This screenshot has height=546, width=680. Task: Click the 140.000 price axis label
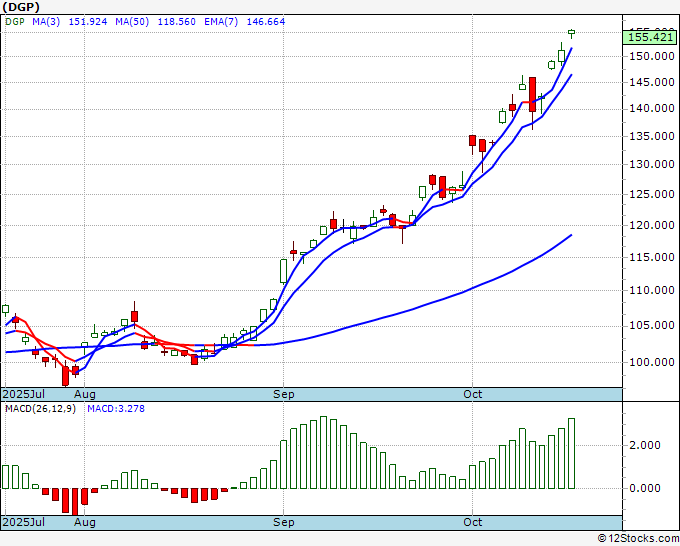tap(652, 109)
